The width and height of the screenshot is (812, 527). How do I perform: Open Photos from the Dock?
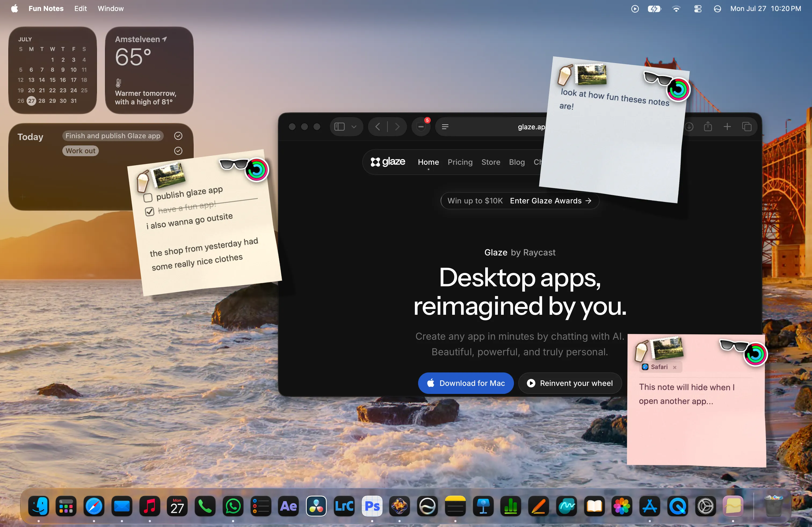click(622, 506)
